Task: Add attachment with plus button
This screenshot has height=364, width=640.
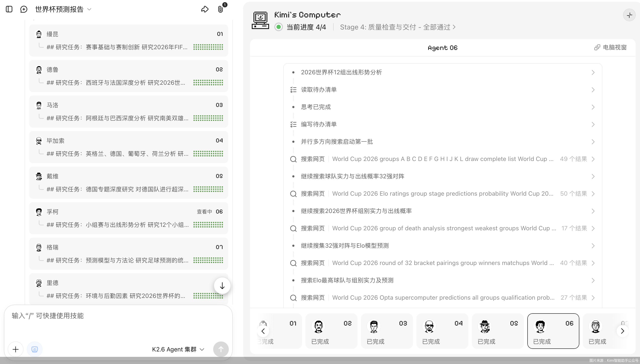Action: pyautogui.click(x=16, y=349)
